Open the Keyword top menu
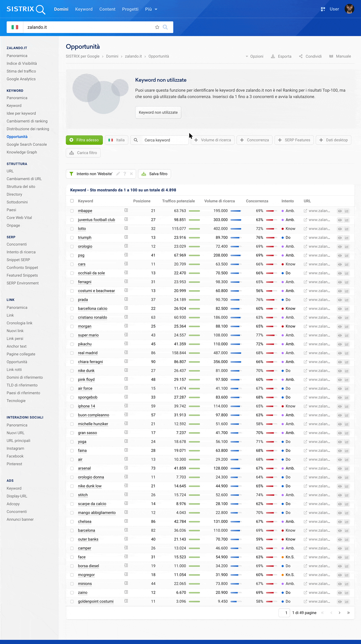 pos(84,9)
